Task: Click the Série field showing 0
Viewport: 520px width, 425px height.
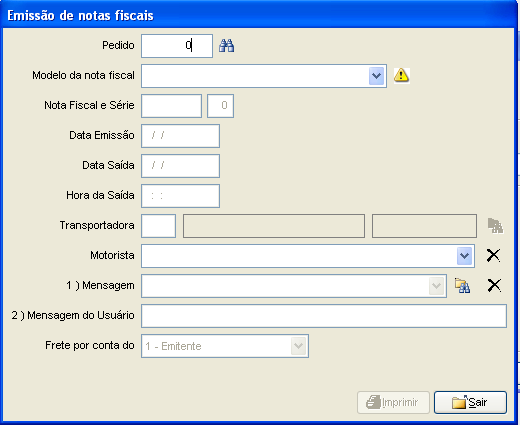Action: pos(220,106)
